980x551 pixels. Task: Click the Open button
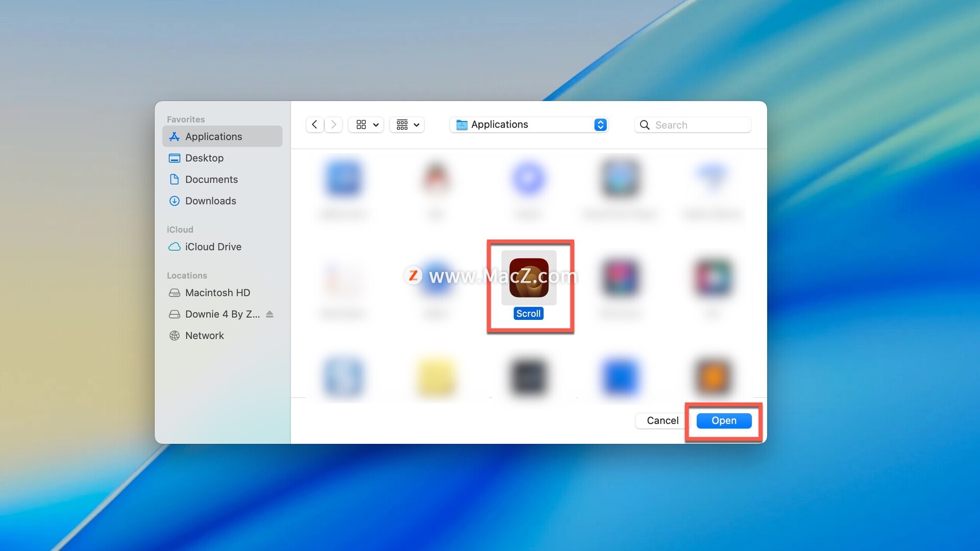pos(724,420)
